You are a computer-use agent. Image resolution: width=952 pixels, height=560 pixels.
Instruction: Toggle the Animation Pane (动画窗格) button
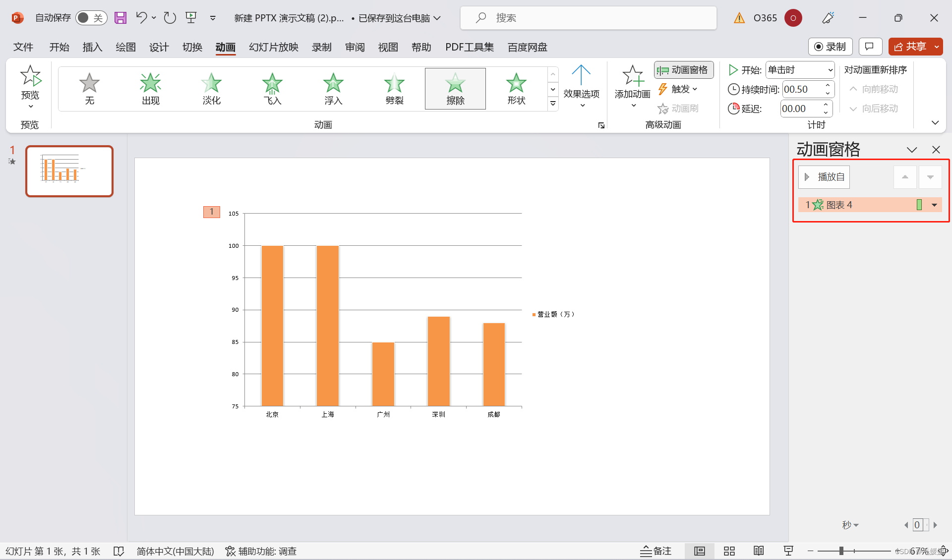coord(684,70)
